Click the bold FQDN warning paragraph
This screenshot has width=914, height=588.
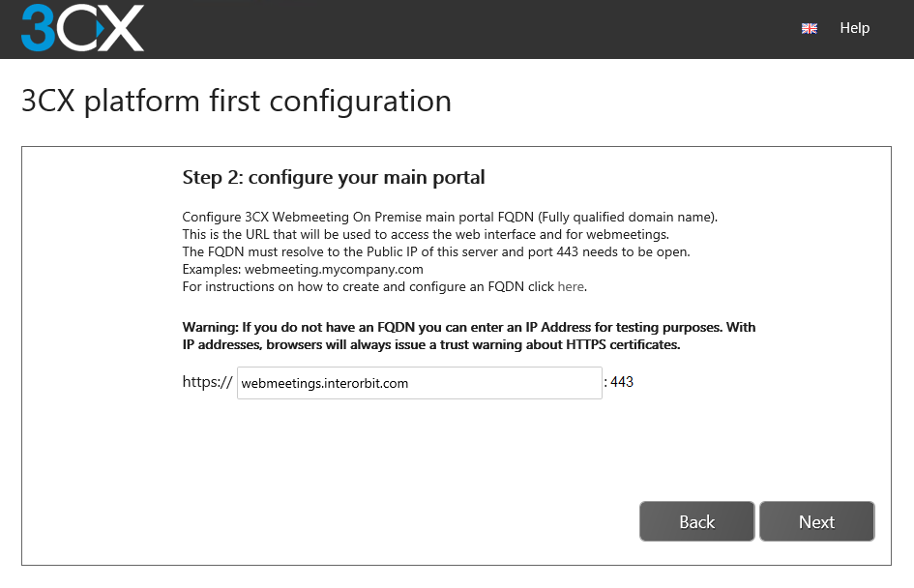(469, 336)
